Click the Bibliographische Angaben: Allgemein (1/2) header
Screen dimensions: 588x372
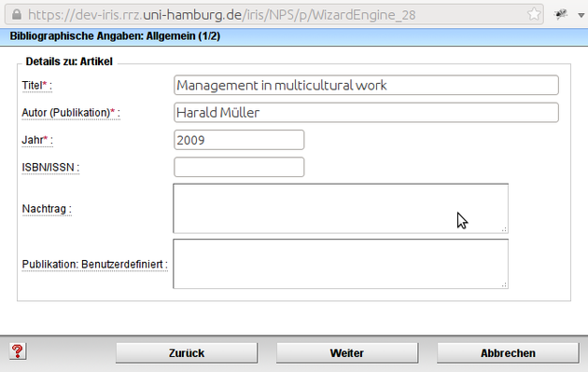(115, 36)
